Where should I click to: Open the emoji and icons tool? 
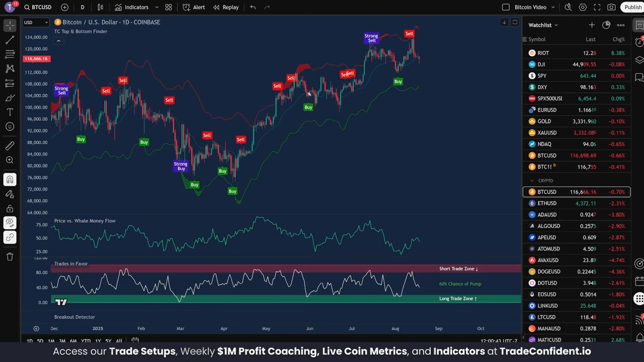[10, 127]
